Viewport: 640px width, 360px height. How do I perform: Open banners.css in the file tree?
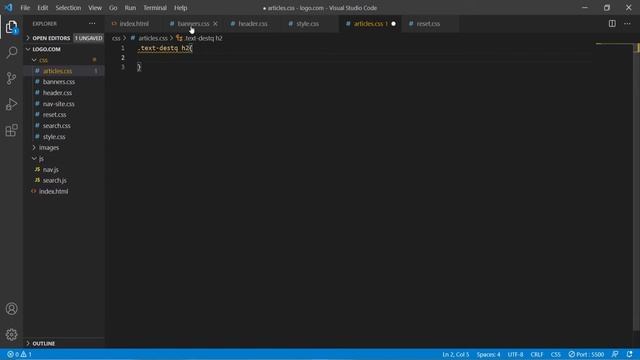(x=59, y=82)
